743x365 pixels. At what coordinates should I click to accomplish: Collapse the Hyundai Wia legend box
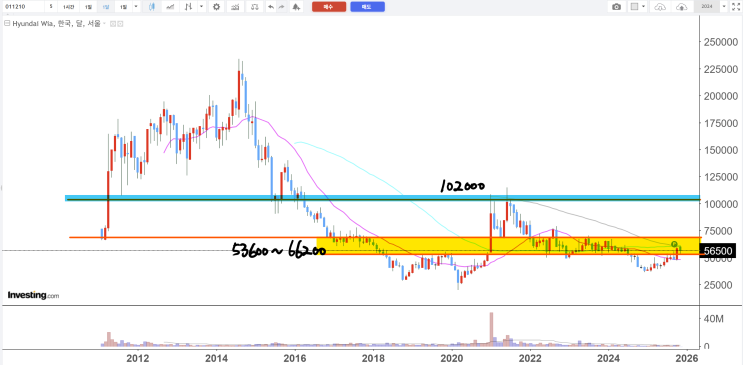[x=6, y=23]
